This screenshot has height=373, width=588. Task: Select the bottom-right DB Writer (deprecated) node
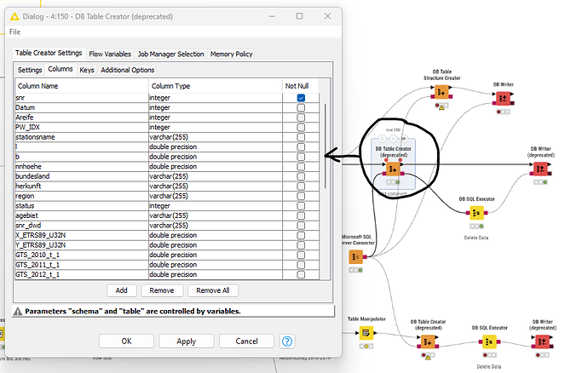542,341
